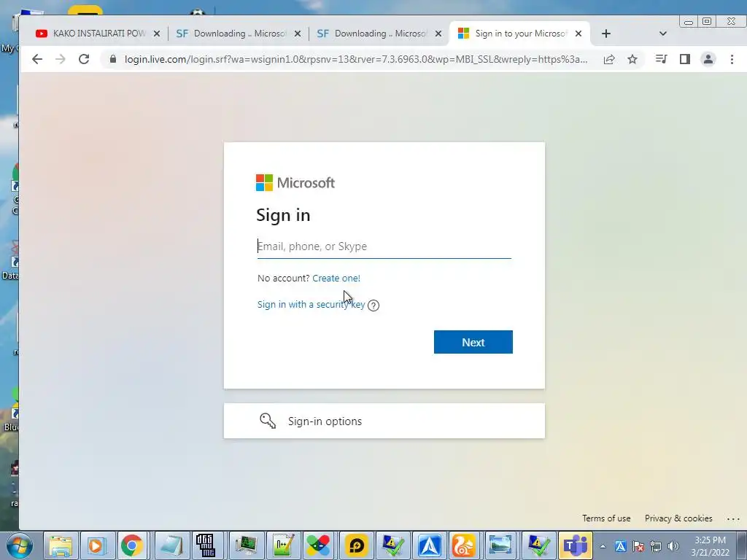Open the Chrome profile avatar
747x560 pixels.
click(708, 59)
